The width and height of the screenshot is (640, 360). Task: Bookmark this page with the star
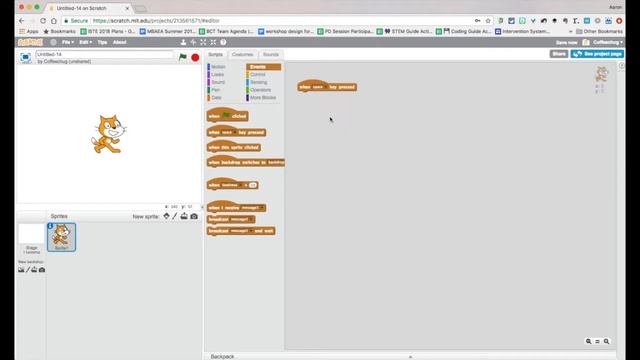pos(488,20)
